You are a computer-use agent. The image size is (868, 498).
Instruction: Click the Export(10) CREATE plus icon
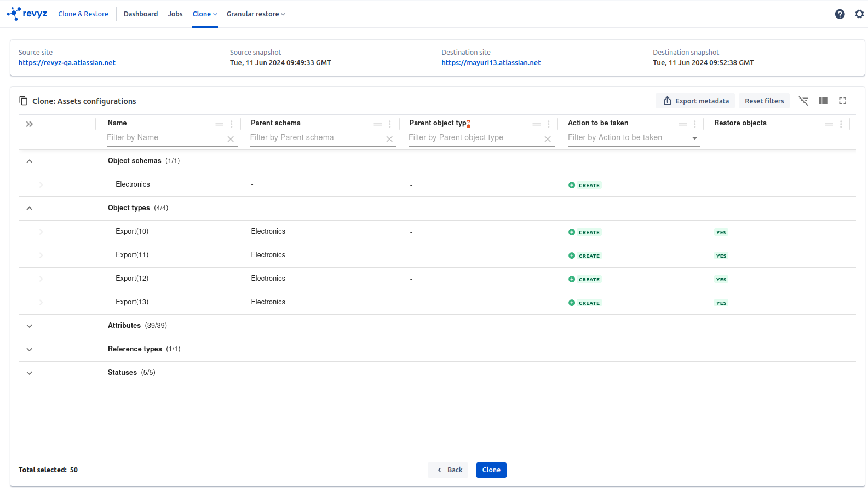tap(572, 232)
